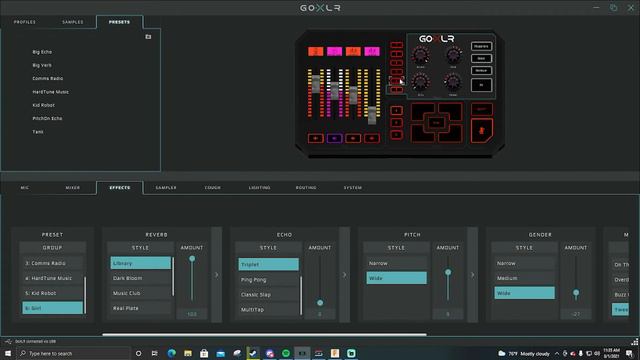Select Music Club reverb style

[140, 293]
